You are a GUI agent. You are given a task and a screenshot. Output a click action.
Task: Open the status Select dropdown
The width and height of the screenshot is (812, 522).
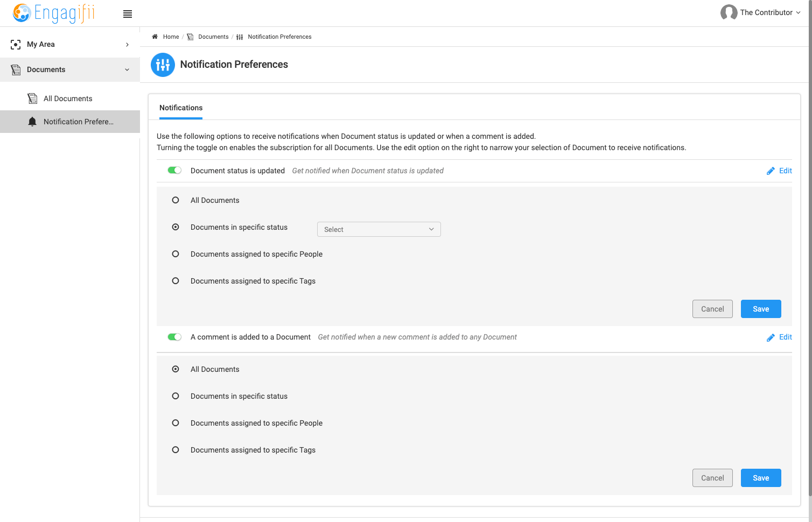tap(379, 229)
